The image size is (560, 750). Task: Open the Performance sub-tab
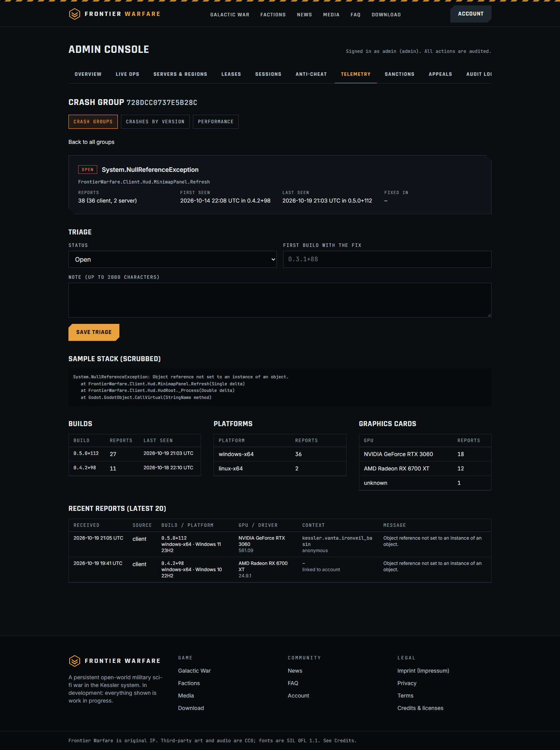[216, 122]
